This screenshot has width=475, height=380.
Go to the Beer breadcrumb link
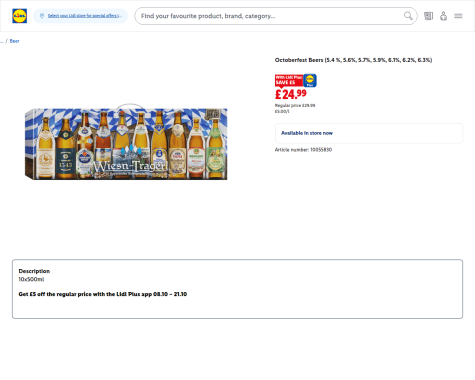point(14,41)
